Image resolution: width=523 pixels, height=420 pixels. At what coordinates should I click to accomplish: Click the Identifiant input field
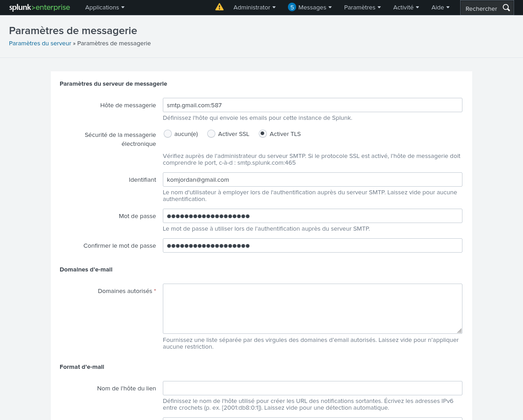pos(313,179)
